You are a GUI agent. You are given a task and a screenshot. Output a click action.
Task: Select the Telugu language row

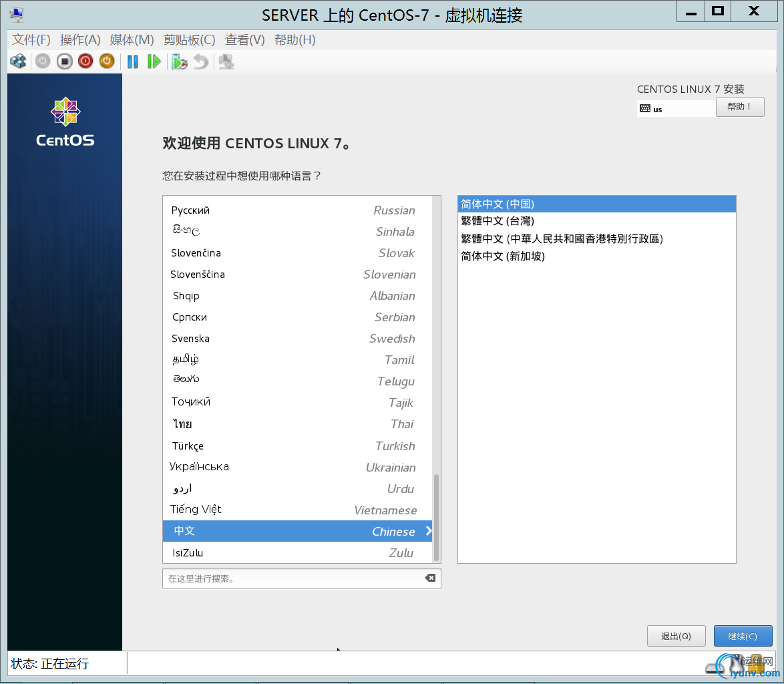point(297,381)
